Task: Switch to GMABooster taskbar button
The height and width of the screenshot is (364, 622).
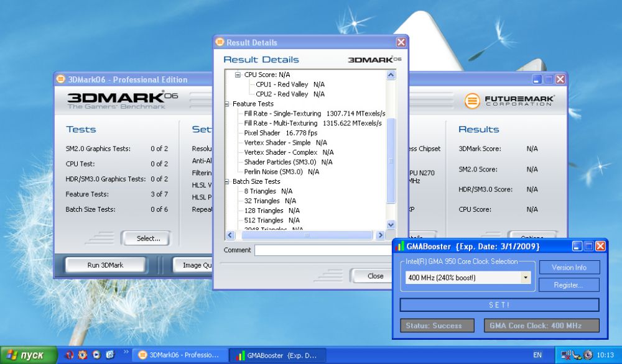Action: 279,355
